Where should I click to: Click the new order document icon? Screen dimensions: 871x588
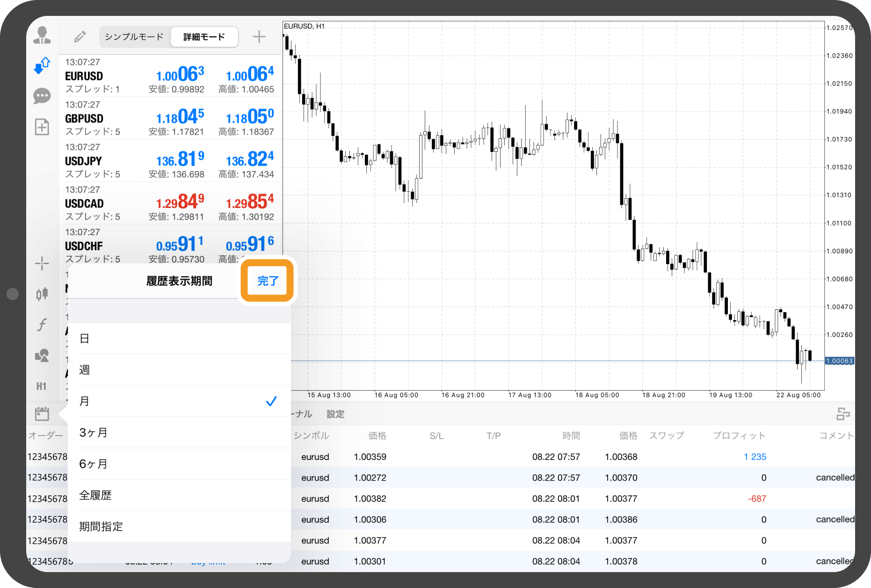[x=42, y=127]
